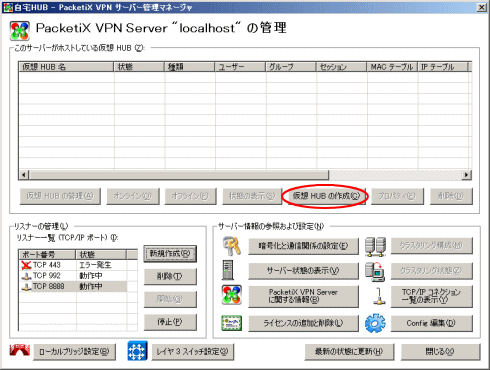
Task: Click the listener icon of TCP 8888
Action: click(x=26, y=287)
